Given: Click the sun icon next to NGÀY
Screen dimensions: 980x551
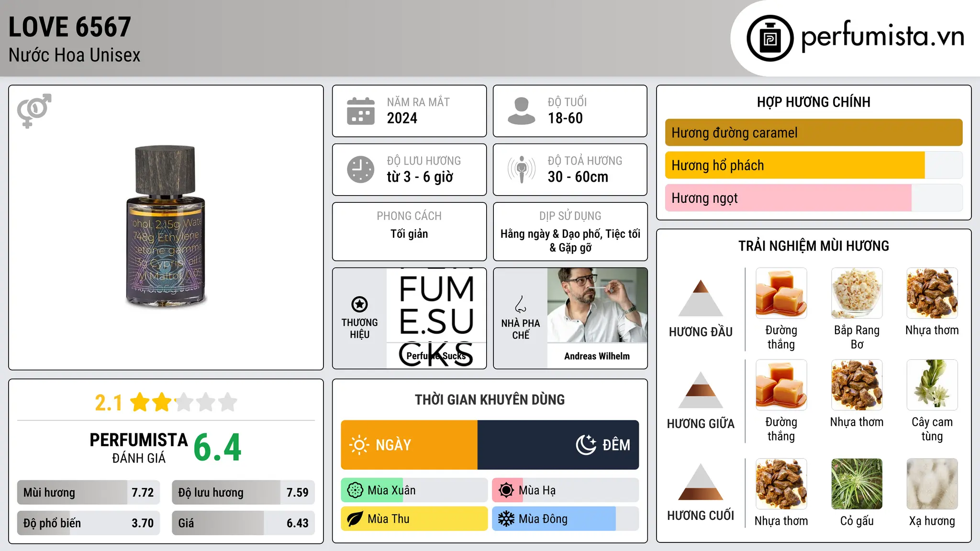Looking at the screenshot, I should (359, 445).
